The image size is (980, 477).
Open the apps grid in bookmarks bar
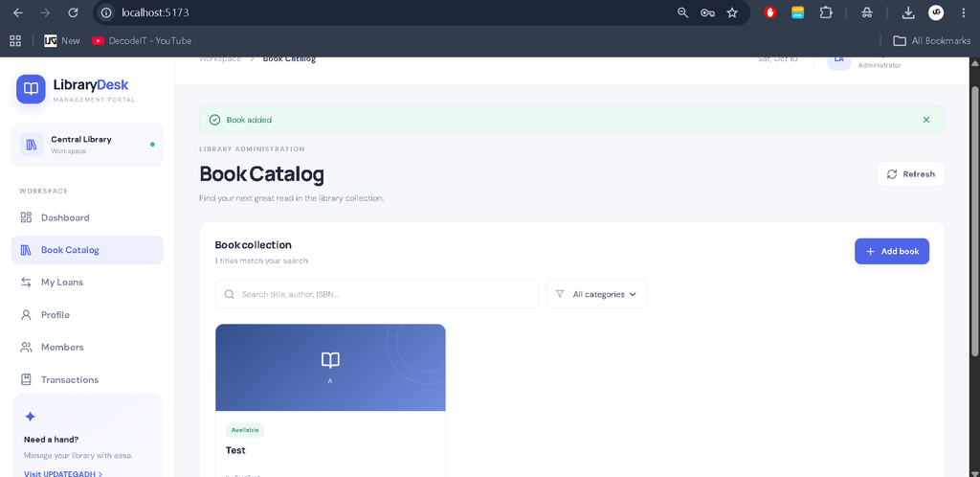[x=15, y=40]
